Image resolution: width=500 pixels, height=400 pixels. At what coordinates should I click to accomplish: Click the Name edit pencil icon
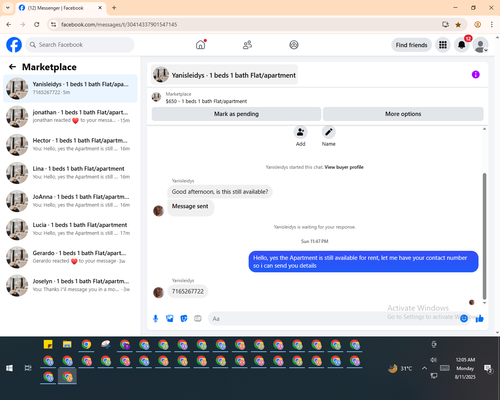tap(329, 132)
